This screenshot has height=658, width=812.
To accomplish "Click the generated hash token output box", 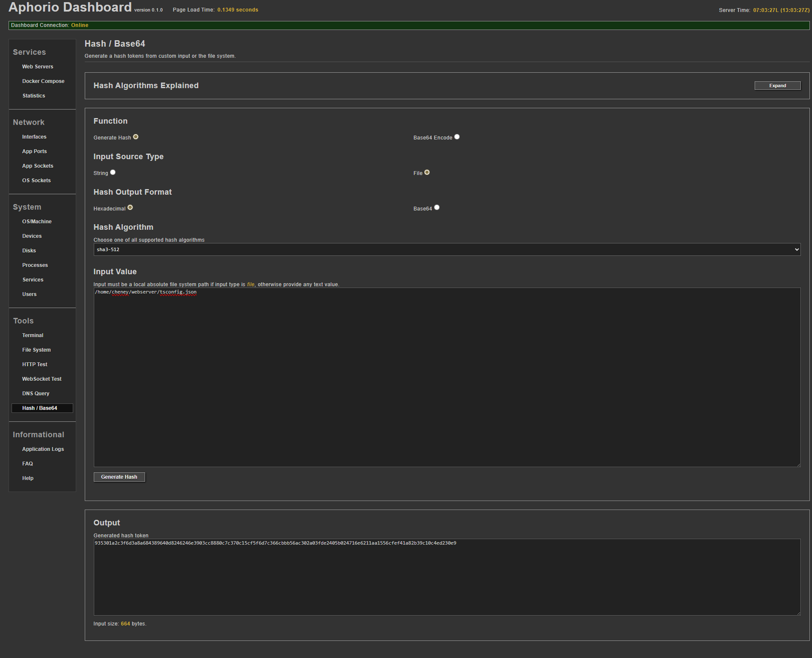I will click(446, 576).
